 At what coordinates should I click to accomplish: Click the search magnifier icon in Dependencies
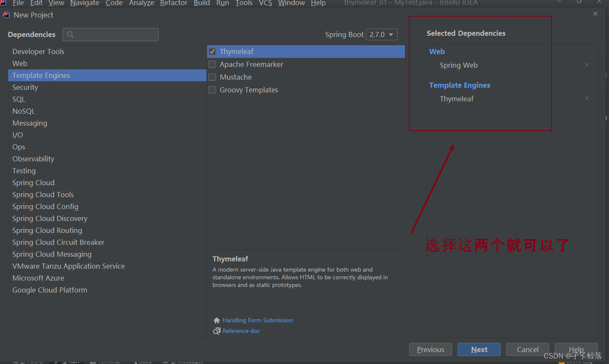[x=70, y=34]
